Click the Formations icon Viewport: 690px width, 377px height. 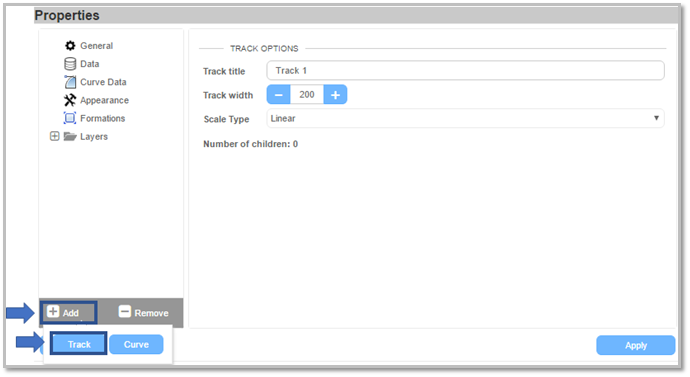pyautogui.click(x=70, y=118)
